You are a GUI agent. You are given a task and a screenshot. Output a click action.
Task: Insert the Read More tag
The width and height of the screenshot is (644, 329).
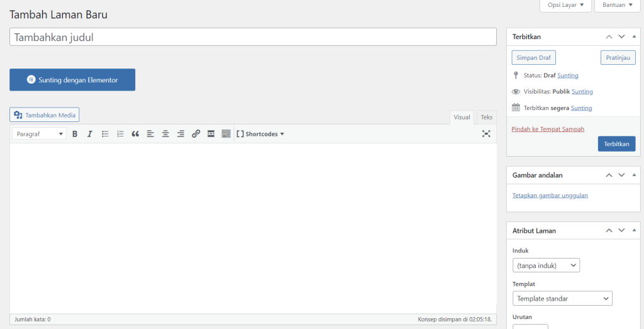click(211, 134)
